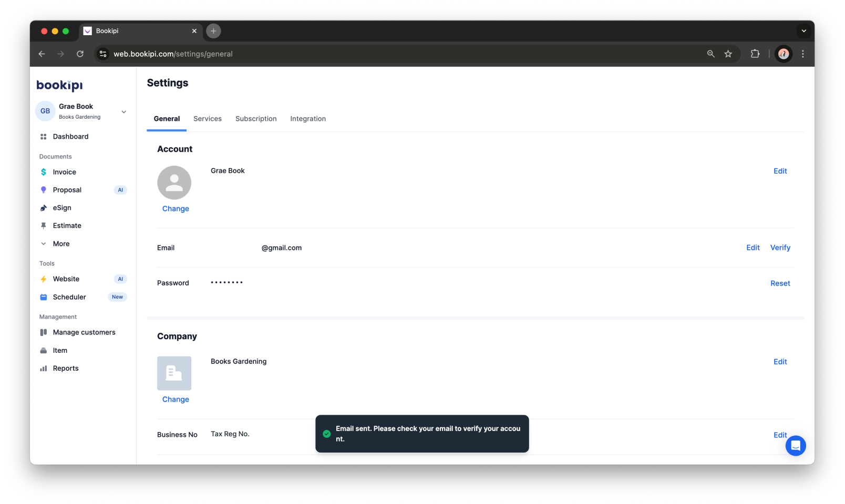This screenshot has width=845, height=504.
Task: Expand the browser tab list chevron
Action: coord(803,31)
